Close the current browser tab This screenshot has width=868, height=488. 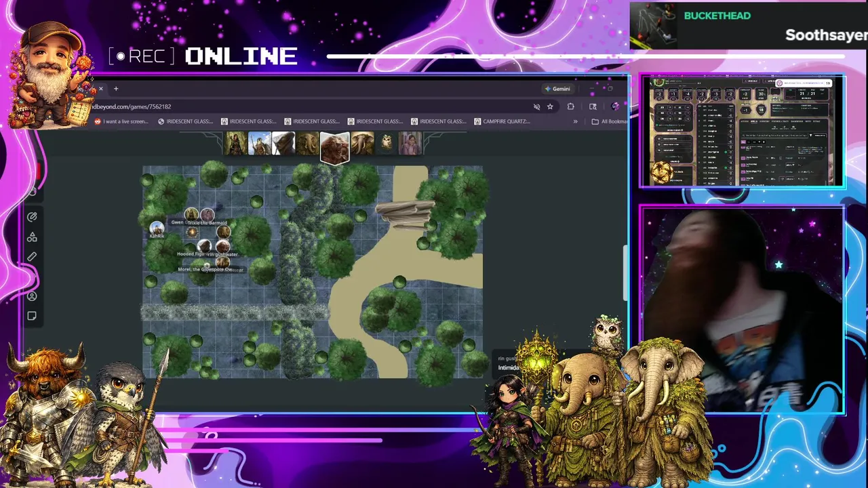[x=100, y=89]
